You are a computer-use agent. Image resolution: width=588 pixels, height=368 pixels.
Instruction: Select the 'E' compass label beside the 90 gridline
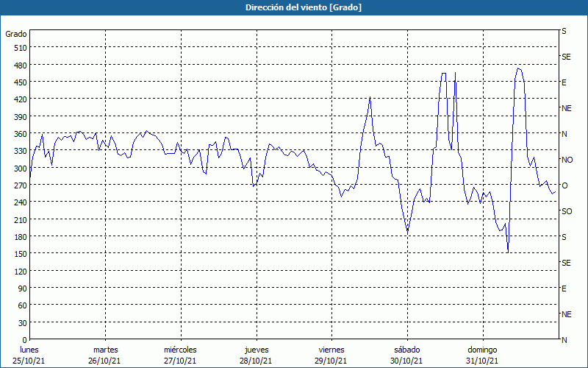564,289
